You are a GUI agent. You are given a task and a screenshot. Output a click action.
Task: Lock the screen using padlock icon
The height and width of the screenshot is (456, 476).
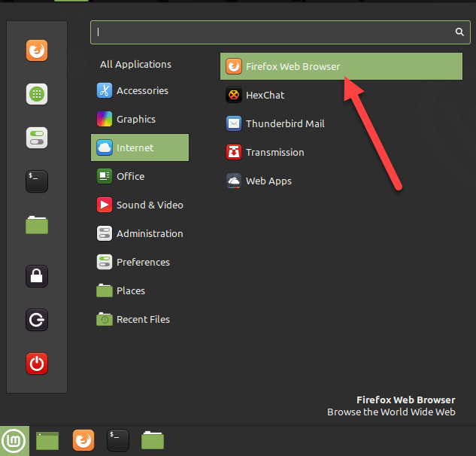(37, 276)
